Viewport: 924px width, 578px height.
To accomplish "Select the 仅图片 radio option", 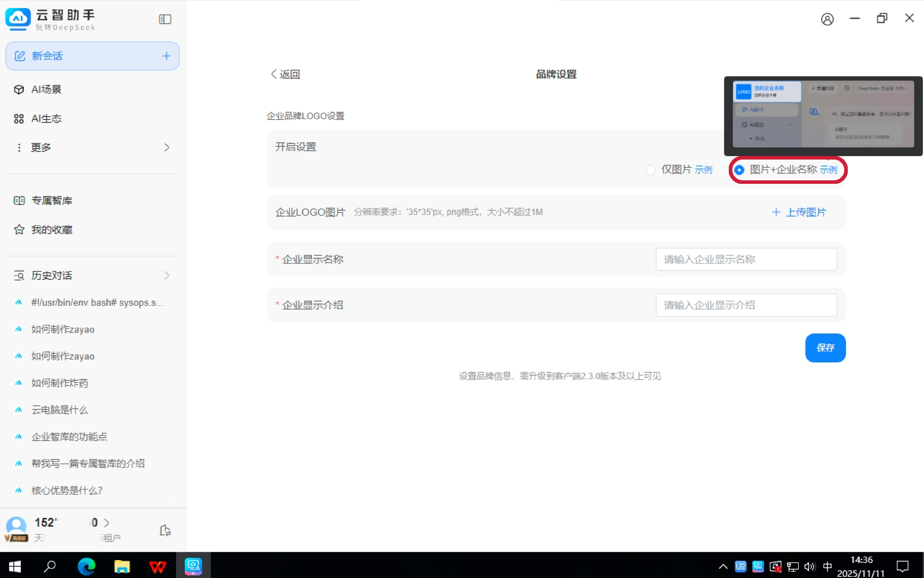I will pyautogui.click(x=651, y=170).
